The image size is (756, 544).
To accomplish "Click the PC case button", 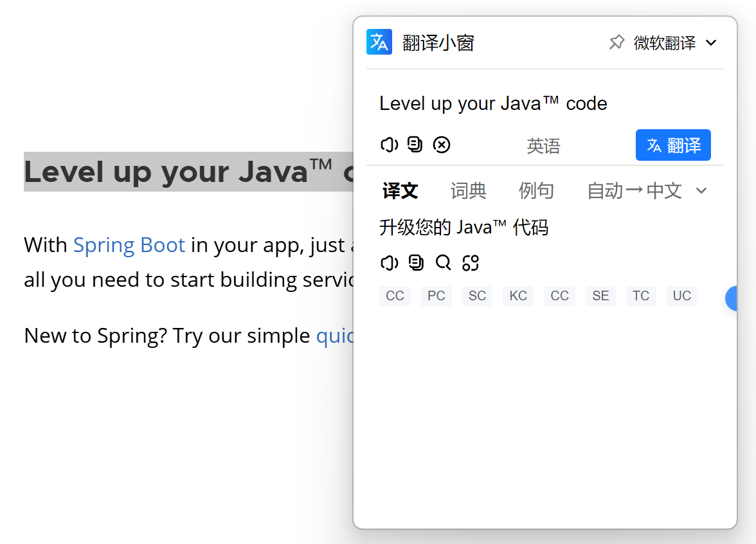I will click(x=437, y=296).
